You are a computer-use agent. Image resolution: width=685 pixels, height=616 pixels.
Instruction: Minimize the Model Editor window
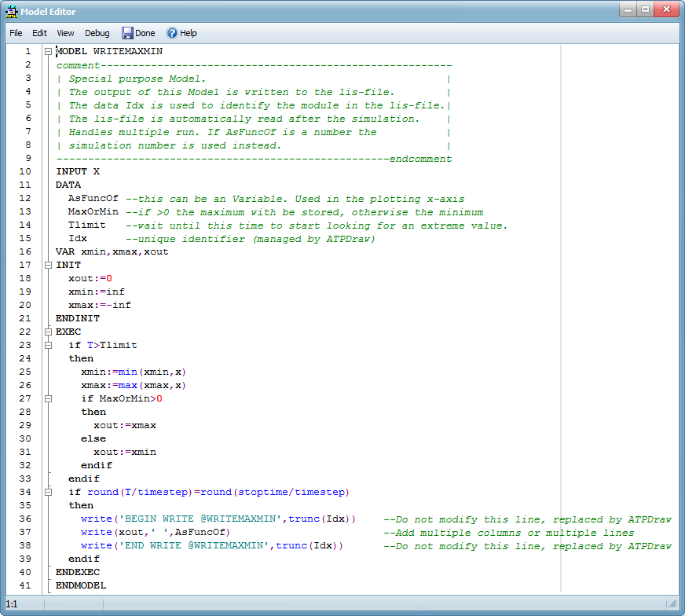coord(628,9)
